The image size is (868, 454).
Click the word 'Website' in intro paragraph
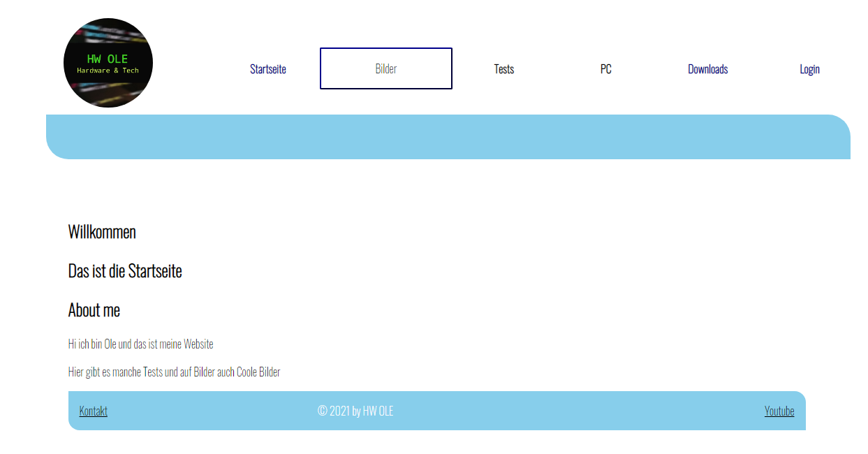[198, 344]
